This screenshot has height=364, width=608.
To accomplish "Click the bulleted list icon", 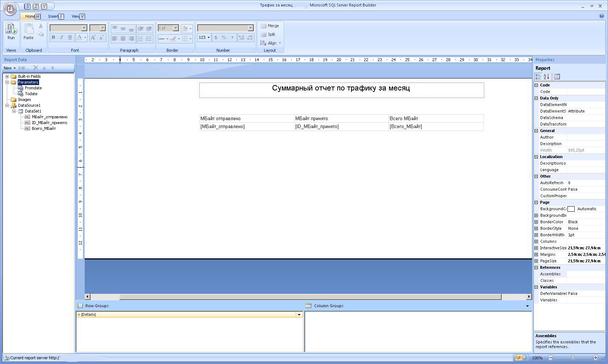I will click(140, 38).
